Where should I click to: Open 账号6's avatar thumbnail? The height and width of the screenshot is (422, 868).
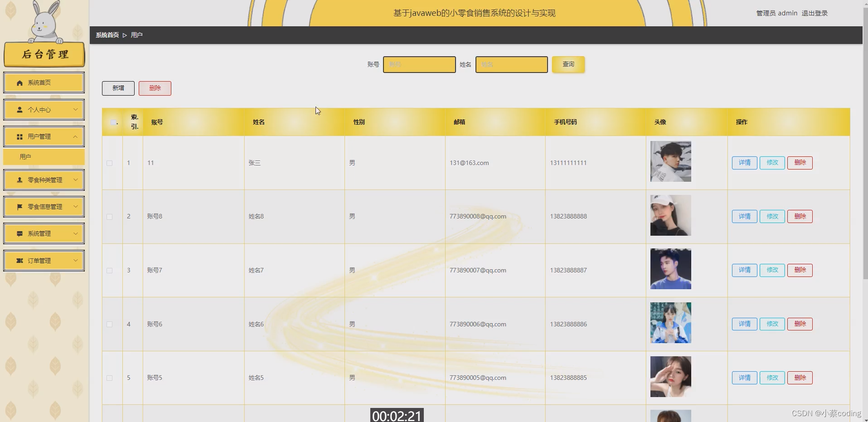(x=671, y=323)
